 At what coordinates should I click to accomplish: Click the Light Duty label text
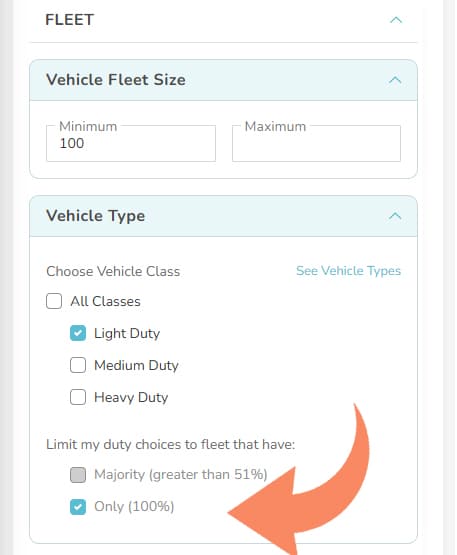[x=127, y=333]
